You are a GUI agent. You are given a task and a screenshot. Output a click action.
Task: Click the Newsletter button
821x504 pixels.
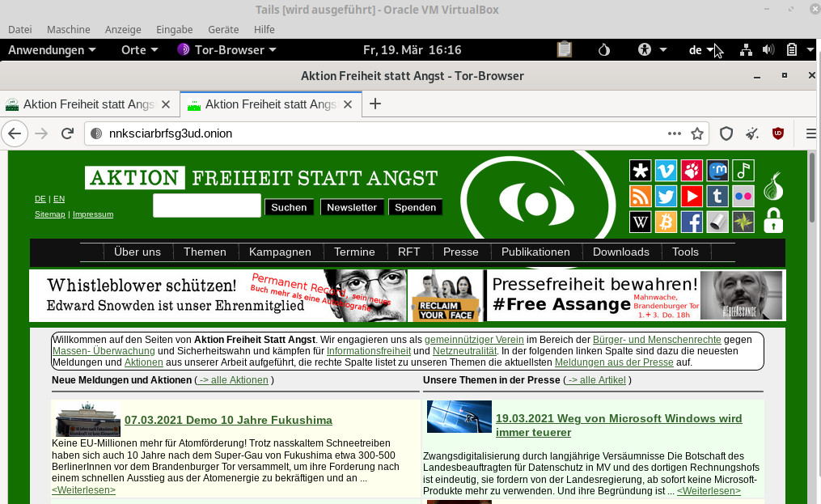[352, 207]
